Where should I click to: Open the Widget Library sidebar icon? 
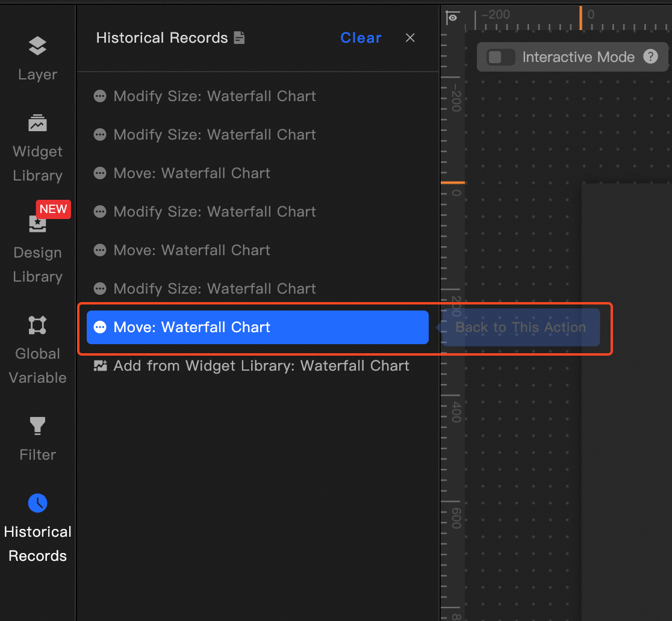[x=37, y=123]
